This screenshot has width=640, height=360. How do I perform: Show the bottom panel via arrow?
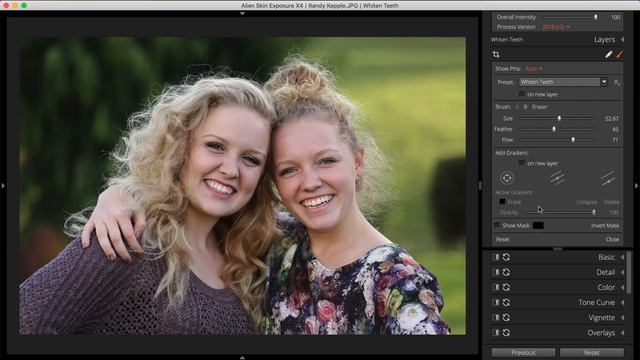(242, 358)
